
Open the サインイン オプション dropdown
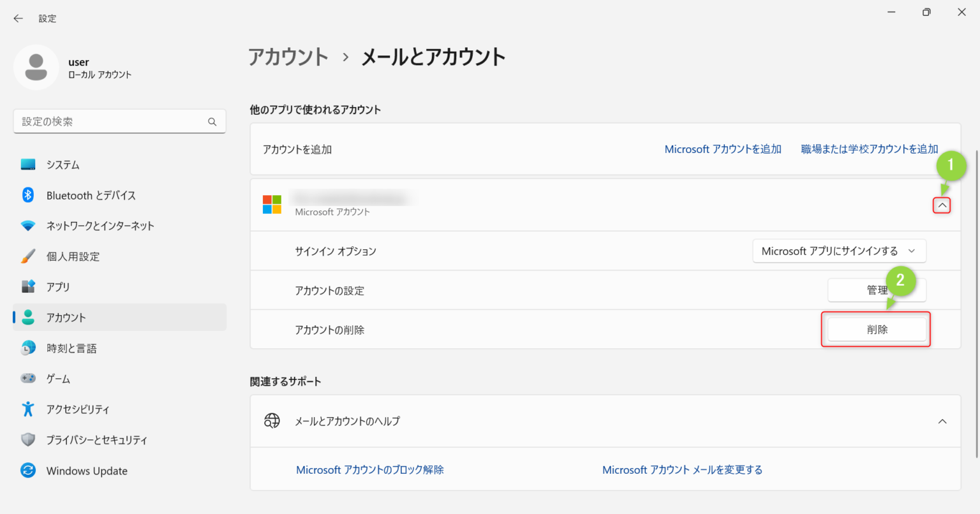tap(839, 251)
